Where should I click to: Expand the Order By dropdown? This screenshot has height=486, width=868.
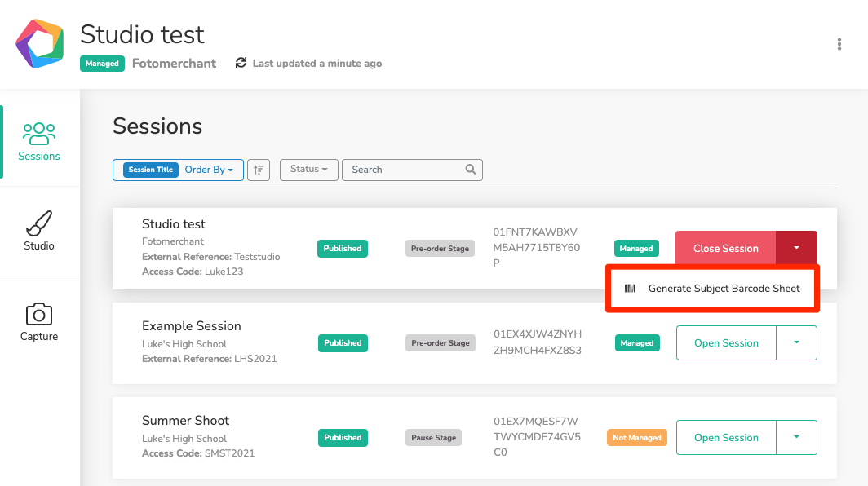(x=209, y=170)
